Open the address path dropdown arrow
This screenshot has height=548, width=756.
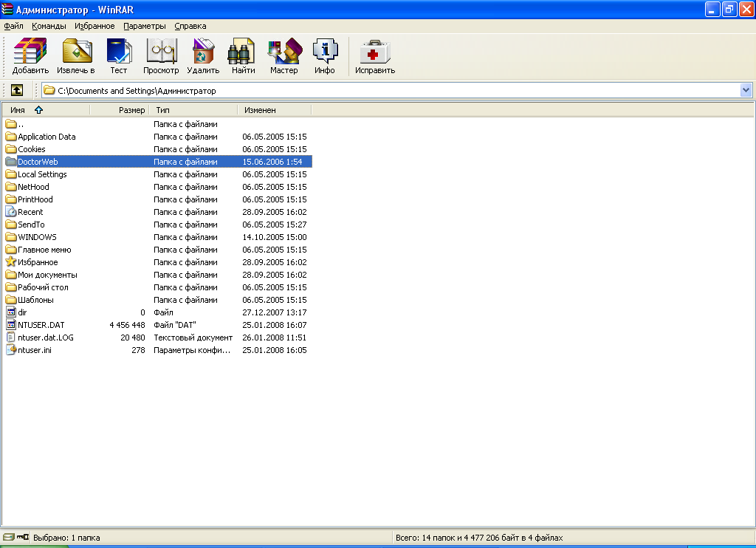(746, 90)
